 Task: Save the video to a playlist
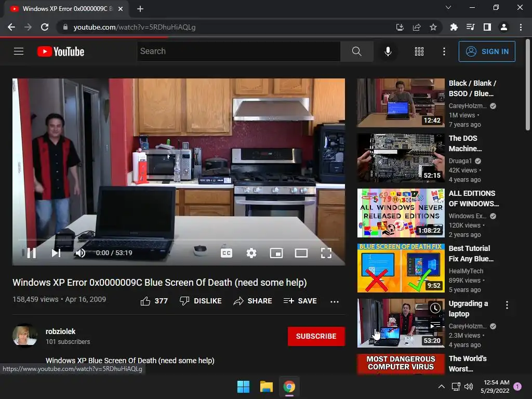point(300,301)
